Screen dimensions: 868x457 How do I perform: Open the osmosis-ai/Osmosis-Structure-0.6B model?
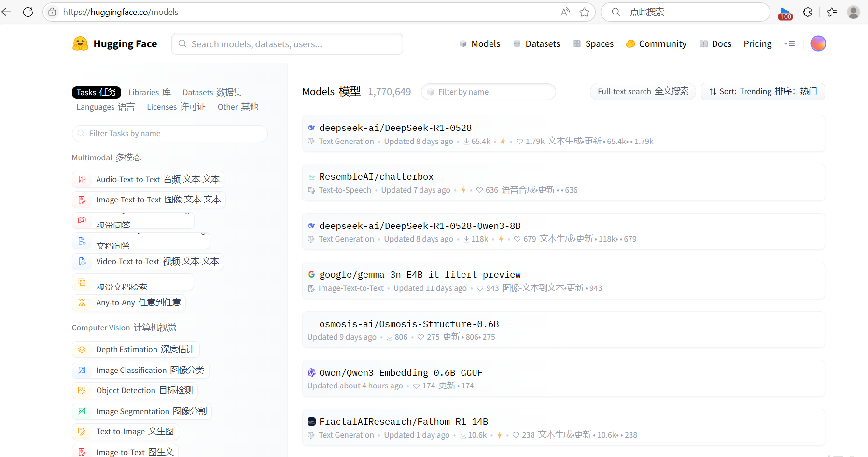(x=563, y=330)
